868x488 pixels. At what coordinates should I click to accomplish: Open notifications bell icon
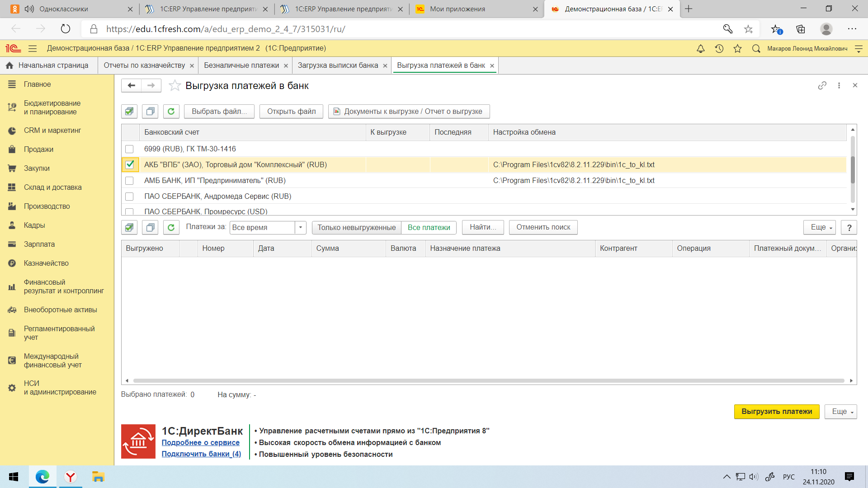[x=701, y=48]
